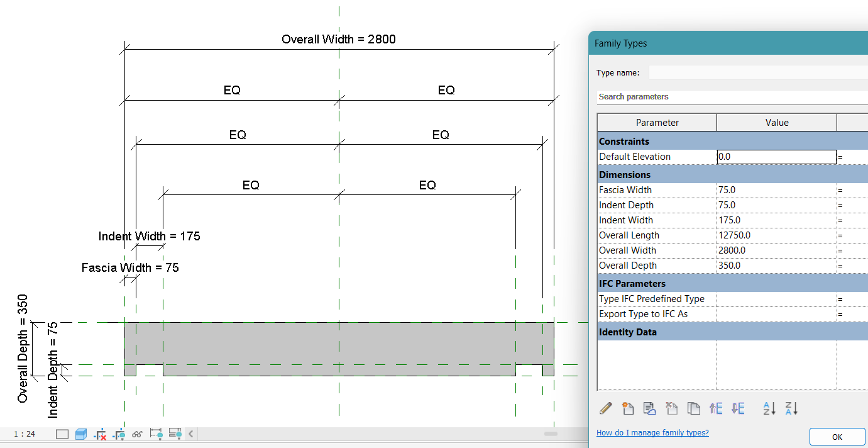Click the Indent Width value 175.0
The width and height of the screenshot is (868, 448).
(x=777, y=220)
